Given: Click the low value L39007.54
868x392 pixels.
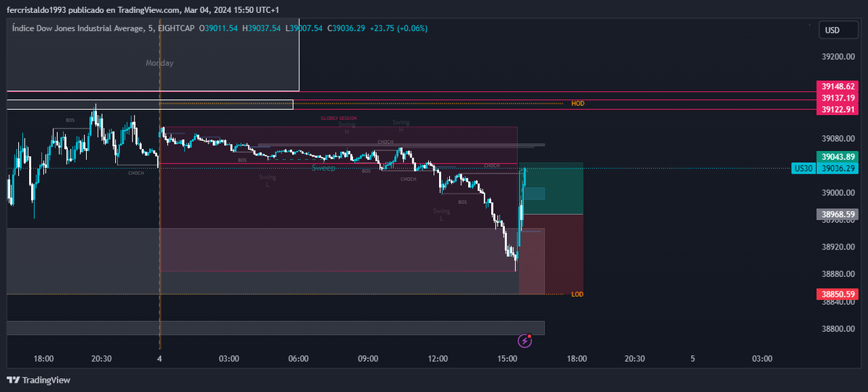Looking at the screenshot, I should click(304, 28).
